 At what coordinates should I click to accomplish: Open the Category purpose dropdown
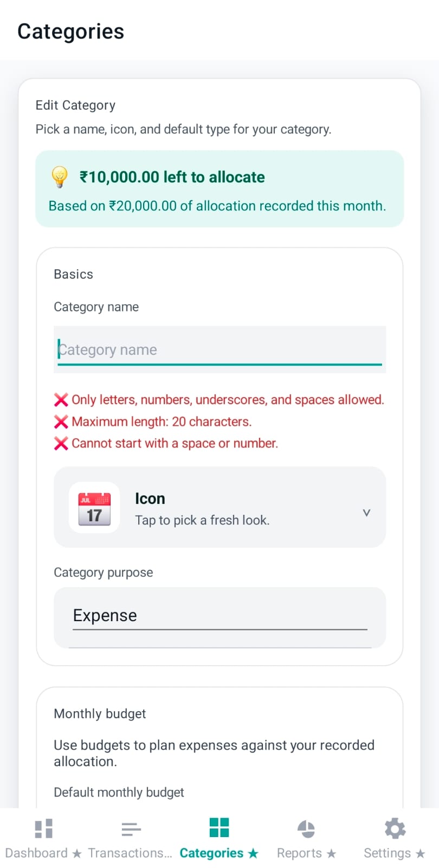(x=219, y=616)
